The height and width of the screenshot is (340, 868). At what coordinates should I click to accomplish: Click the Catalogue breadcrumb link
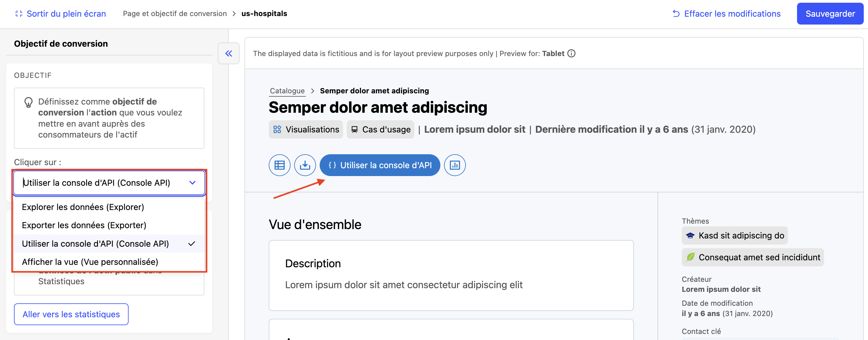pyautogui.click(x=287, y=91)
